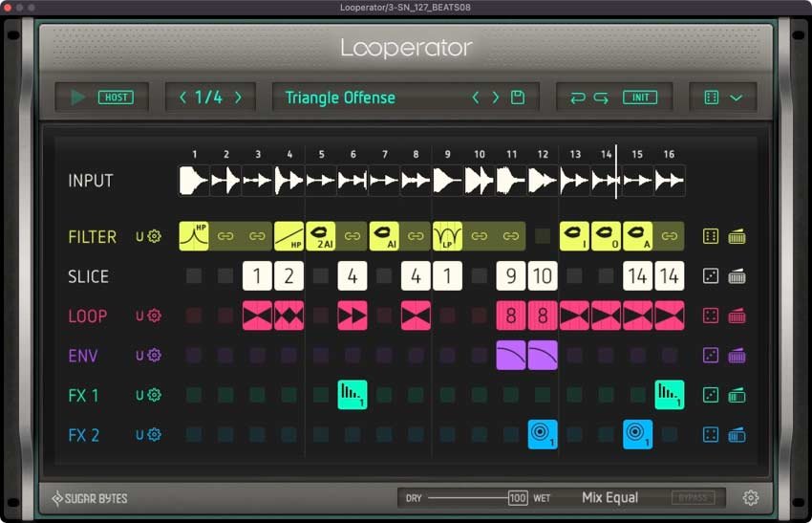812x523 pixels.
Task: Randomize FILTER row with dice icon
Action: pos(711,236)
